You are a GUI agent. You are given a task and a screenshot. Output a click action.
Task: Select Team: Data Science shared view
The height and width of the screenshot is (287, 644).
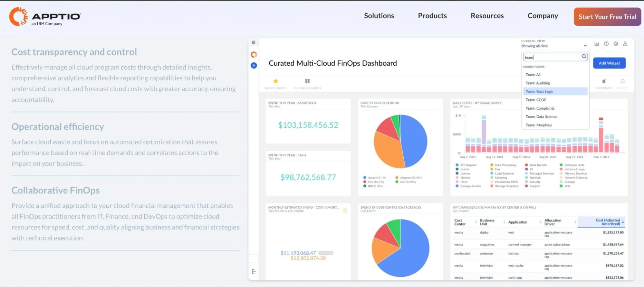coord(555,117)
